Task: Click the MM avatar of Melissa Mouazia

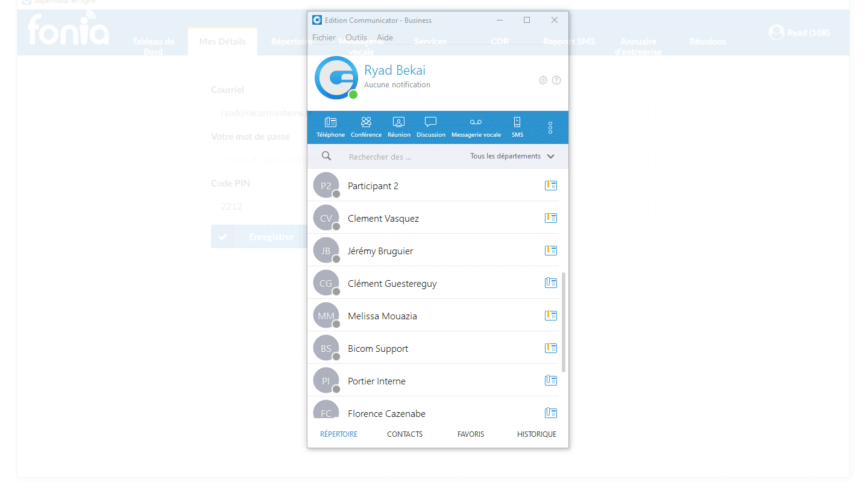Action: (x=326, y=316)
